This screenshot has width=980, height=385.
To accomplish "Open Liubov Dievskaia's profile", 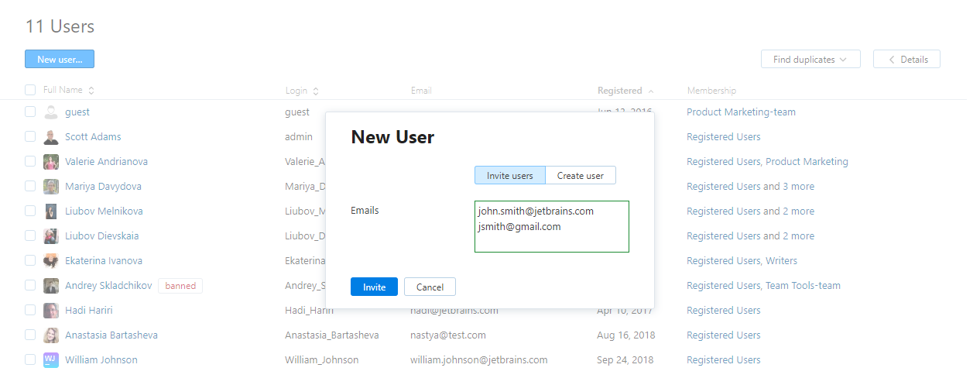I will click(x=102, y=236).
